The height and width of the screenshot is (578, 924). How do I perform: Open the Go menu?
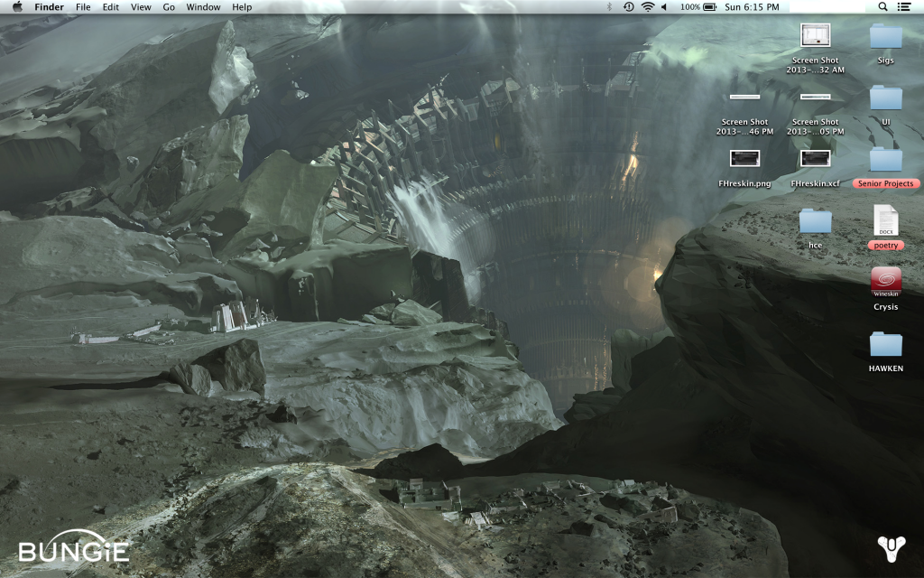click(169, 7)
